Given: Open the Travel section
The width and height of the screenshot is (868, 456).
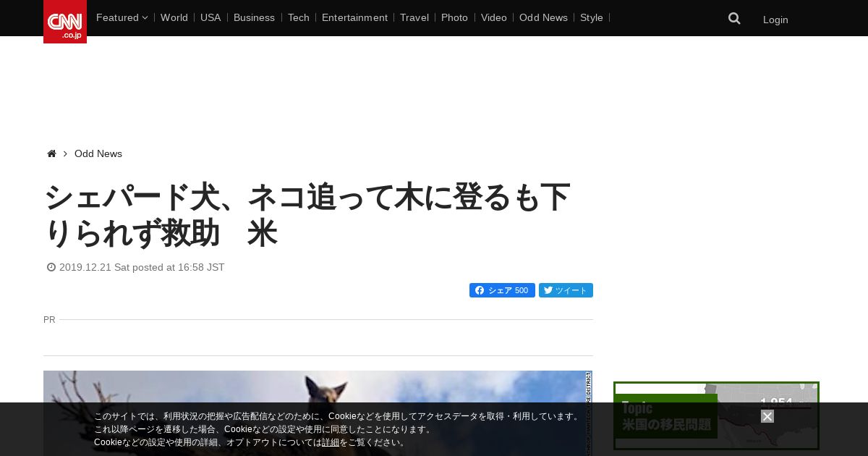Looking at the screenshot, I should 414,17.
